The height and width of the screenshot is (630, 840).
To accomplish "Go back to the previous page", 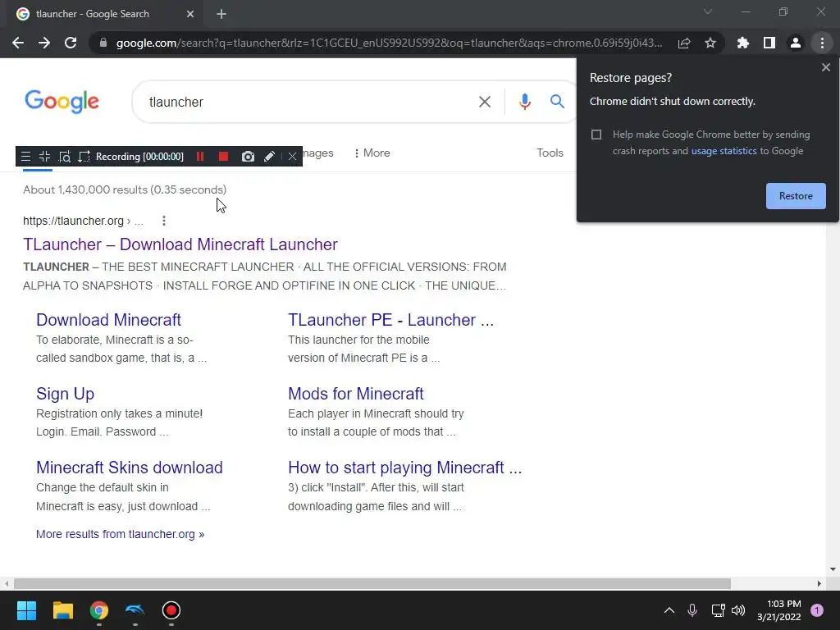I will pyautogui.click(x=18, y=43).
